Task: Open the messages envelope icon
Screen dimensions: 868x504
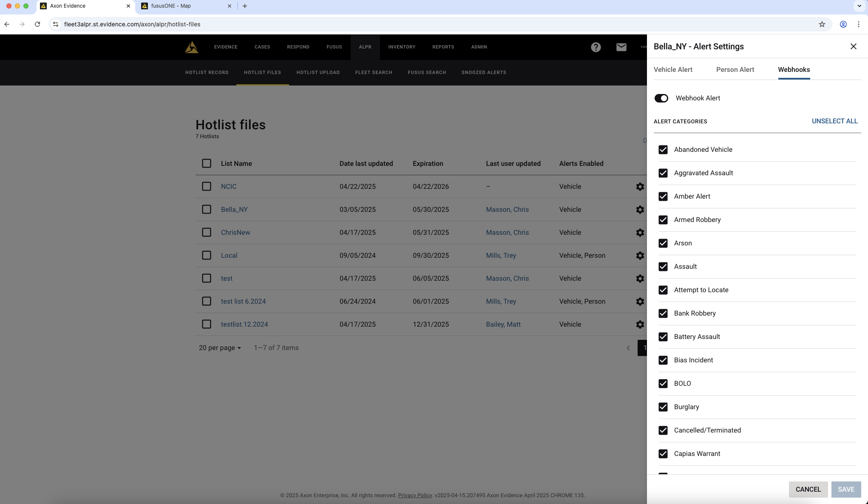Action: click(621, 47)
